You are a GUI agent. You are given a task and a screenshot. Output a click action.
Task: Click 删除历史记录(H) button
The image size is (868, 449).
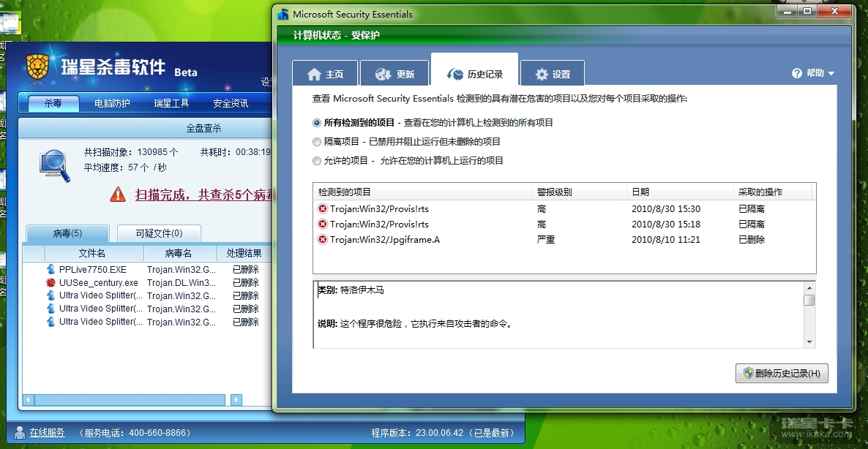pos(782,373)
